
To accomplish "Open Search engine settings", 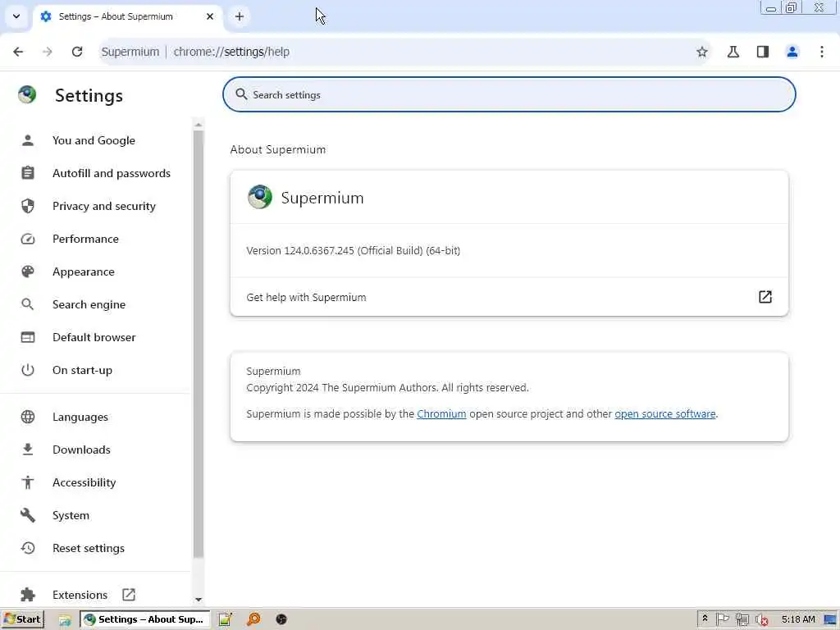I will tap(89, 304).
